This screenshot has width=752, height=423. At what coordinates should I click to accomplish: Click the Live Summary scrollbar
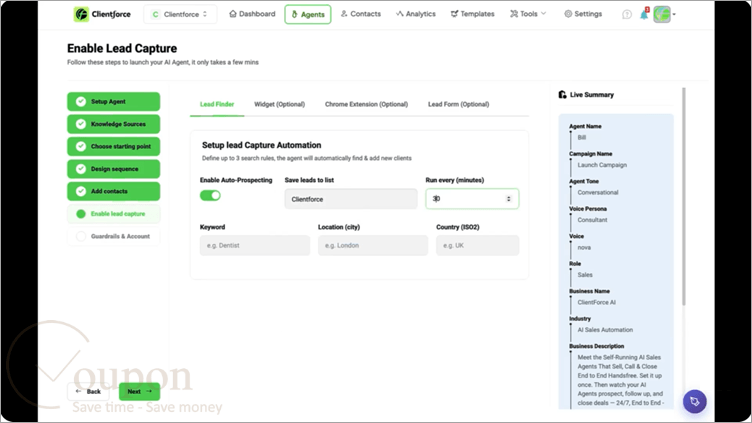[684, 196]
